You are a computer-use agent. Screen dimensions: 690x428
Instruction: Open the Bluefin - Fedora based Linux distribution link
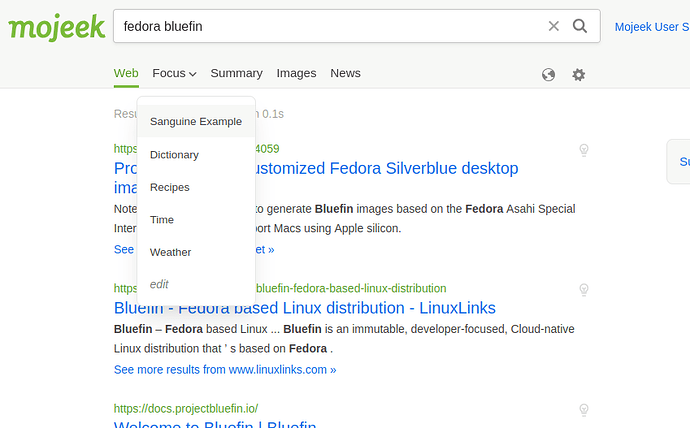305,308
